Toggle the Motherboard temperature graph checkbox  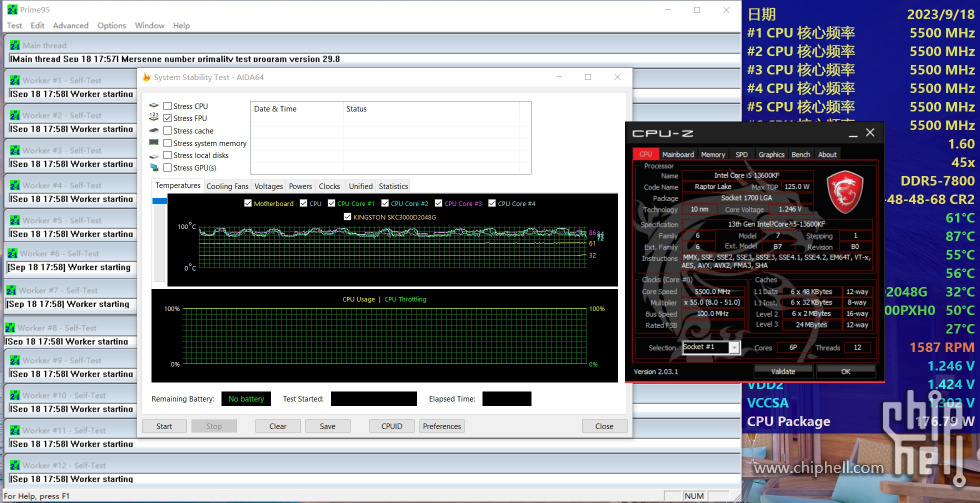pos(248,203)
